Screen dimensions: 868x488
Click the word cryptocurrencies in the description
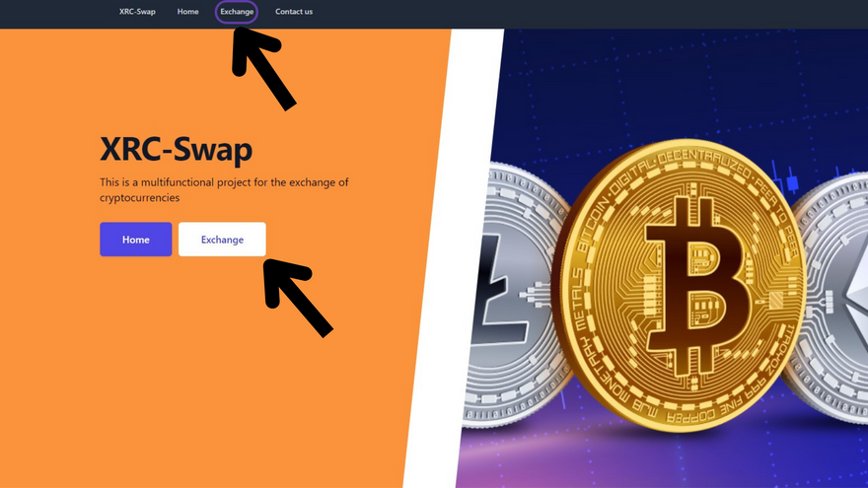pos(139,197)
